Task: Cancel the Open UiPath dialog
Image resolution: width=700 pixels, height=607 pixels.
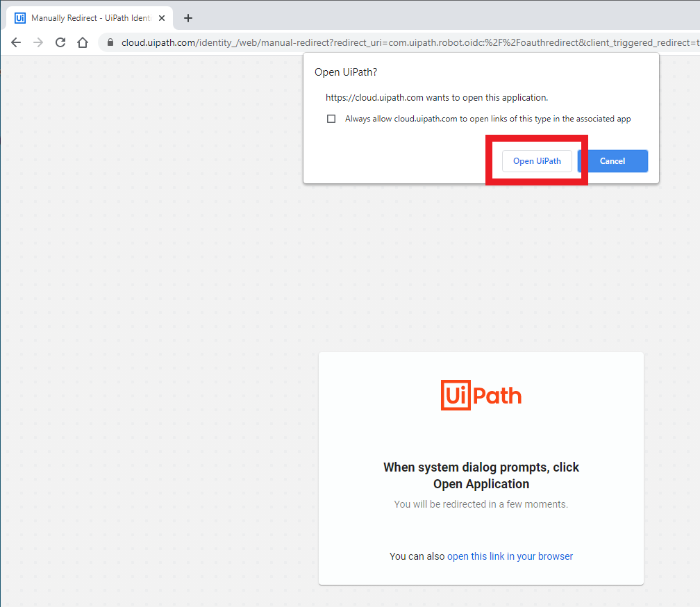Action: pyautogui.click(x=612, y=161)
